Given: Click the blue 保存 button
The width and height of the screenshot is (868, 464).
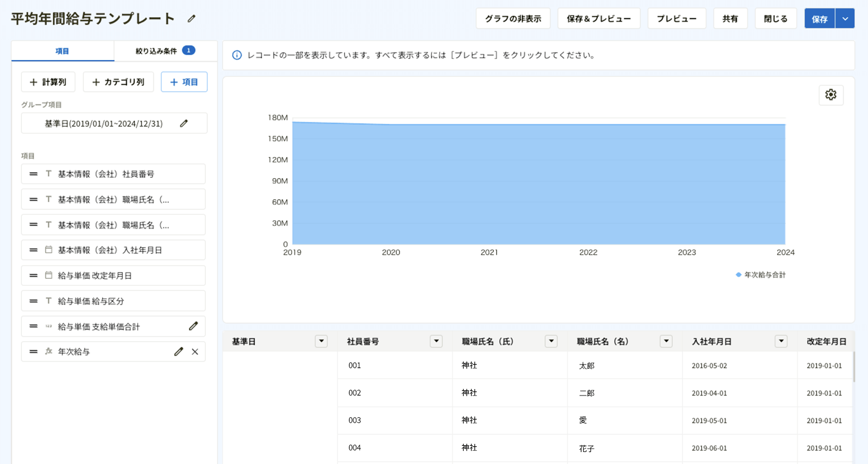Looking at the screenshot, I should click(819, 19).
